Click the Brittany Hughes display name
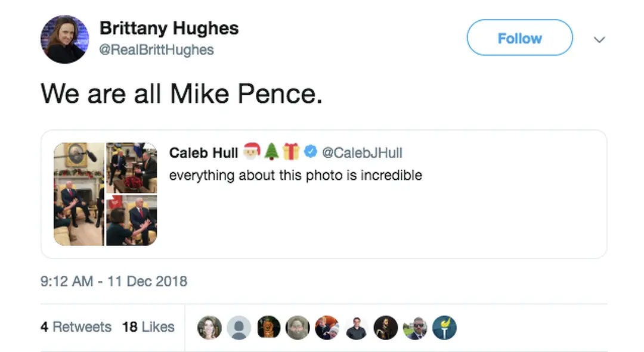This screenshot has width=644, height=352. click(x=169, y=28)
